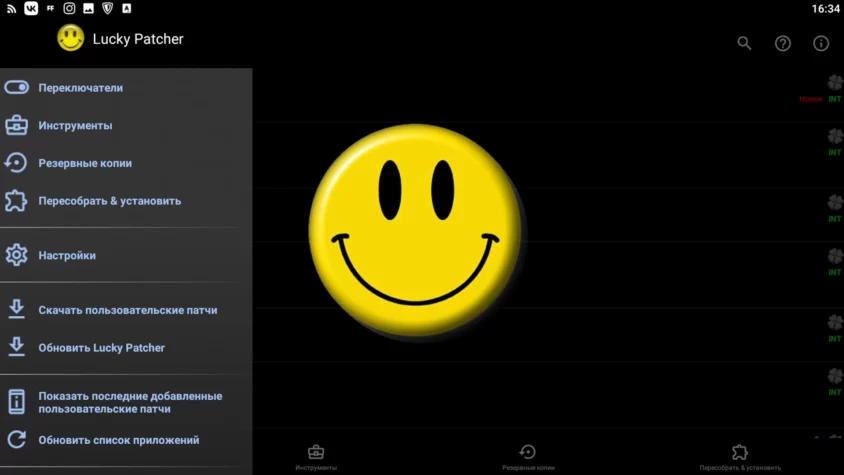Click the shield notification icon in status bar
Viewport: 844px width, 475px height.
coord(108,8)
